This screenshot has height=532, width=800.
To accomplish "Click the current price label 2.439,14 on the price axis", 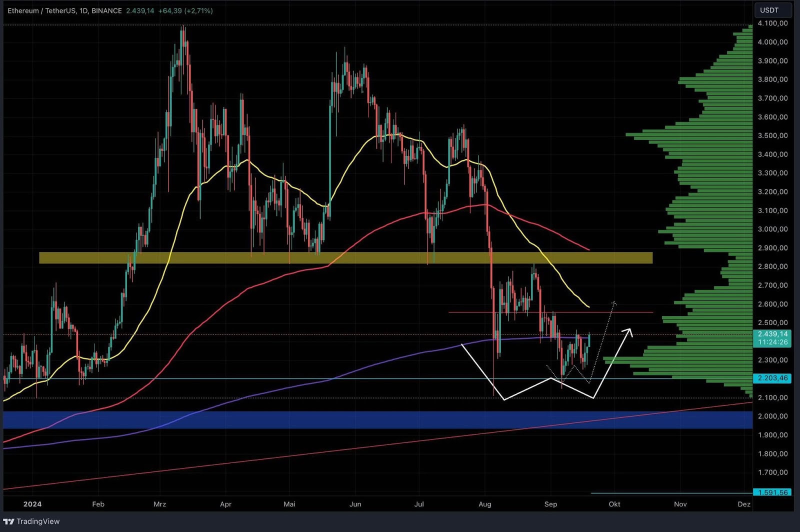I will click(772, 334).
